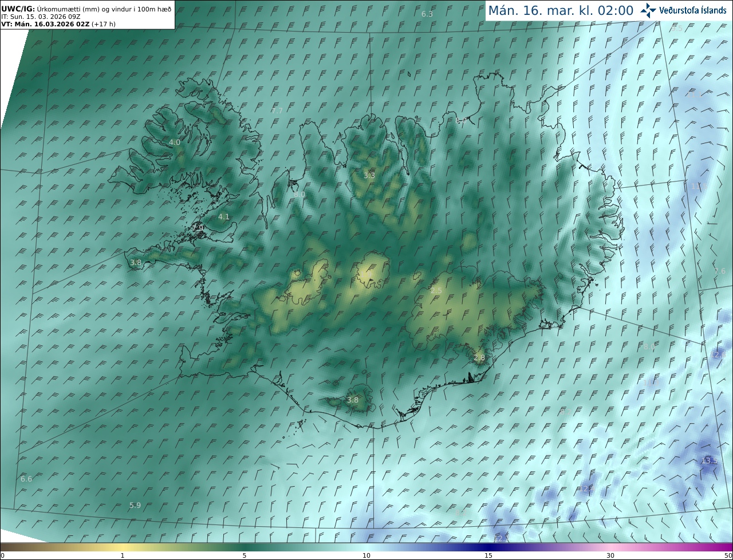Click the 4.1 value in west Iceland
Image resolution: width=733 pixels, height=560 pixels.
click(x=224, y=216)
